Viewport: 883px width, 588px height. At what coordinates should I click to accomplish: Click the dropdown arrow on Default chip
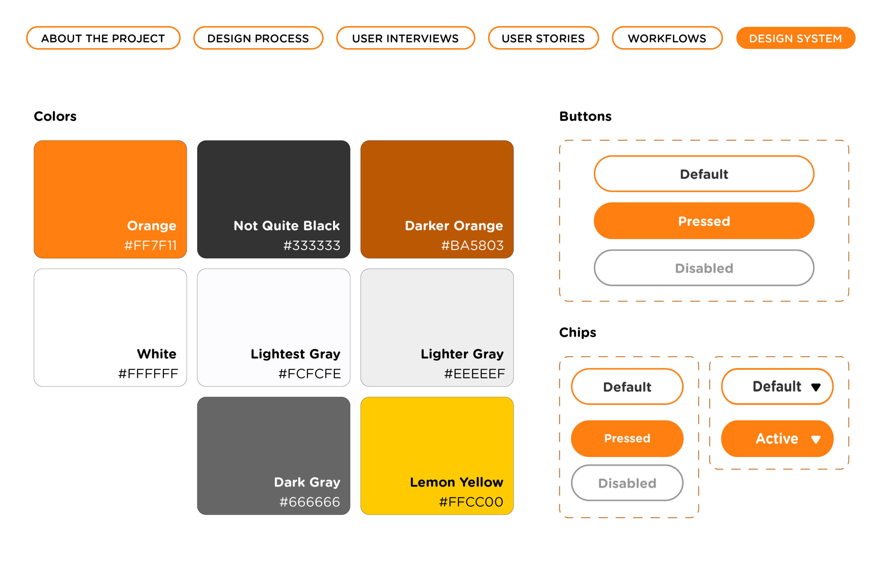tap(816, 387)
